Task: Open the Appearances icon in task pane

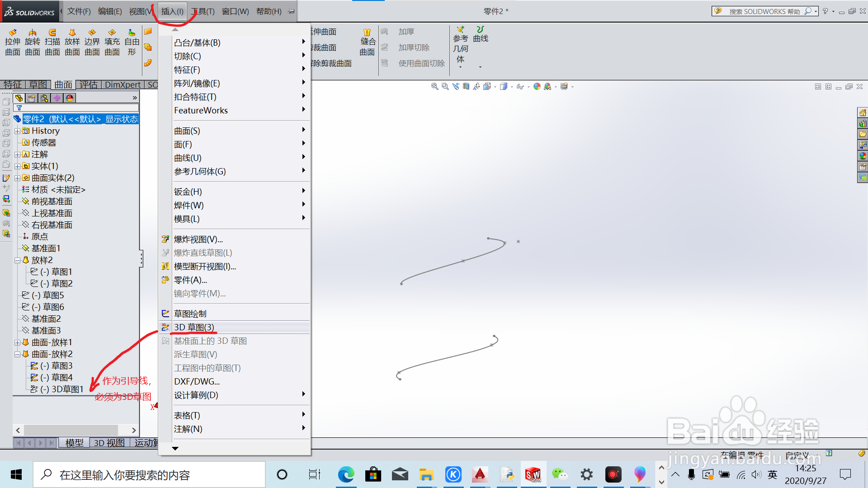Action: pyautogui.click(x=863, y=156)
